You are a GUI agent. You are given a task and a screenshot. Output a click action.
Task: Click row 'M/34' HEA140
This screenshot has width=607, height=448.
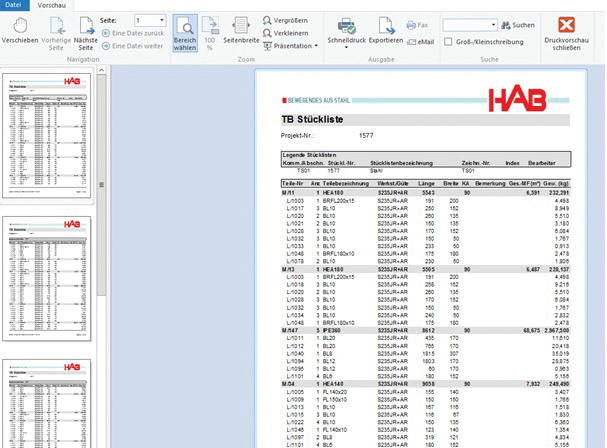pos(425,384)
